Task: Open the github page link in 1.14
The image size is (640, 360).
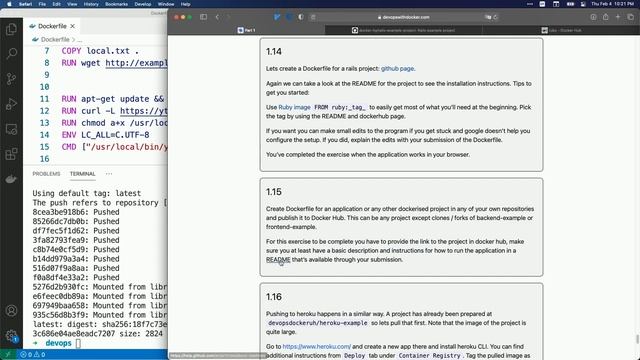Action: click(397, 69)
